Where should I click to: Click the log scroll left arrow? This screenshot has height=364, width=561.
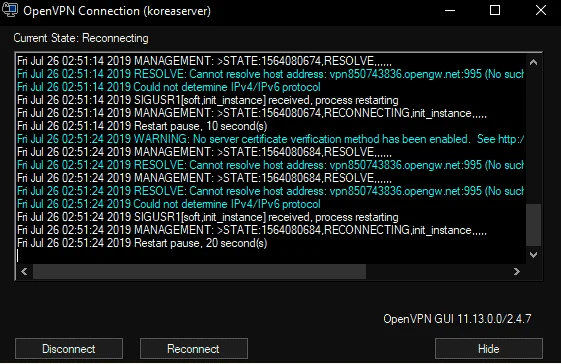pos(24,272)
